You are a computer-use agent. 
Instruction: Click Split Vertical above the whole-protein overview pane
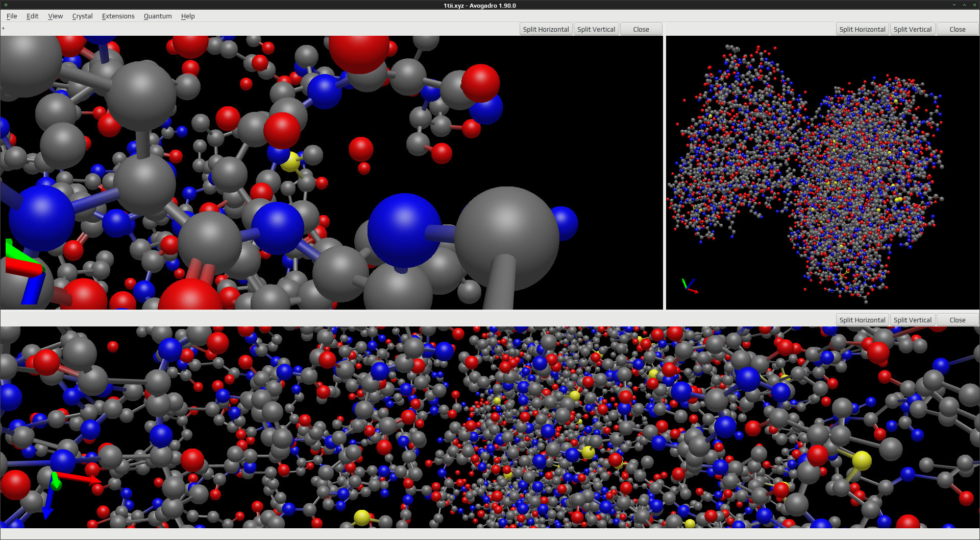click(x=913, y=29)
